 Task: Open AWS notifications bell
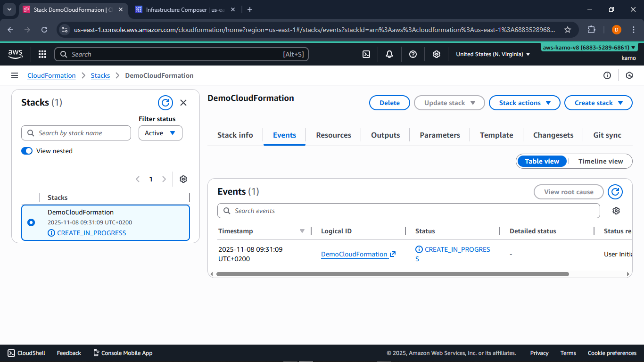click(389, 54)
